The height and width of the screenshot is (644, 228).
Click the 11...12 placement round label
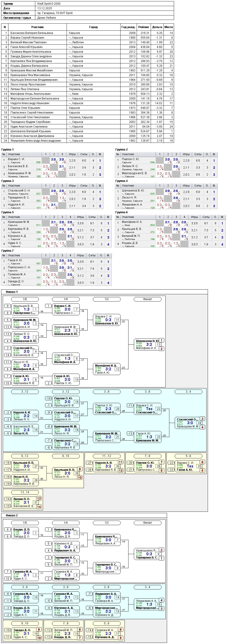coord(107,456)
